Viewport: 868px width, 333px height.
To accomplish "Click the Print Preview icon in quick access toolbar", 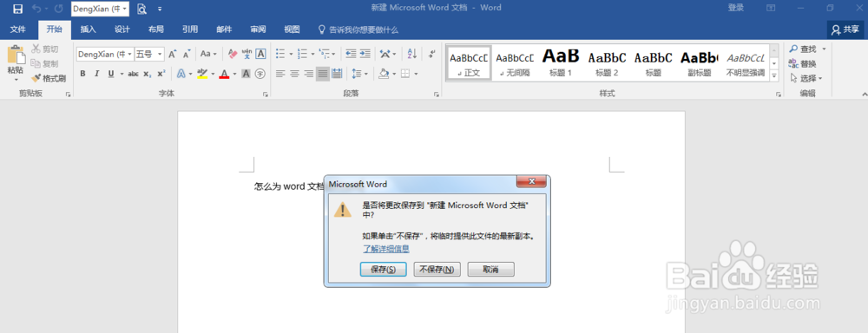I will [x=141, y=9].
